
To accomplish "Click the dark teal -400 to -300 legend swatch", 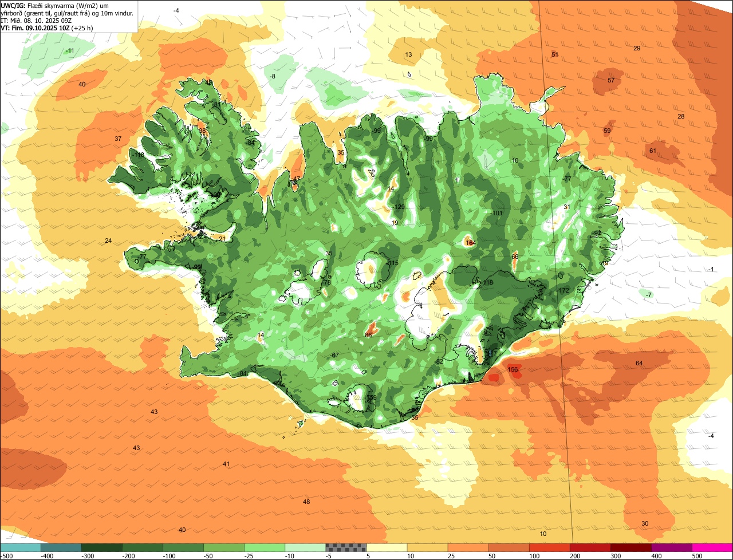I will click(x=61, y=548).
